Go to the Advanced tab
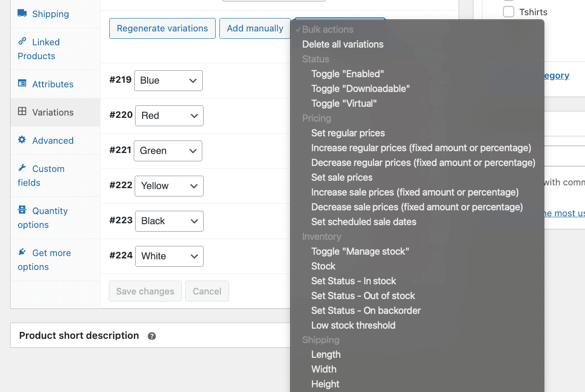Screen dimensions: 585x392 pos(55,141)
